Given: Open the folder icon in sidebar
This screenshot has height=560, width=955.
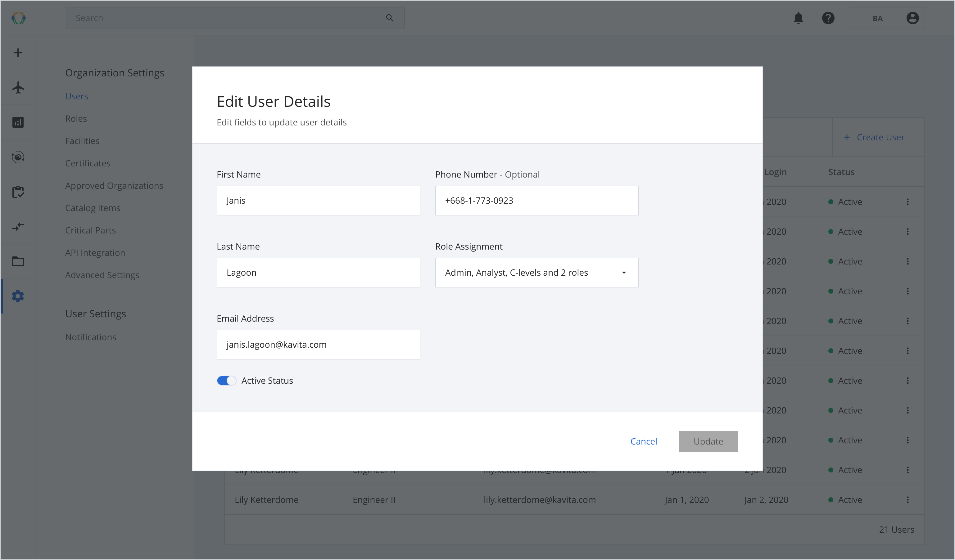Looking at the screenshot, I should click(18, 261).
